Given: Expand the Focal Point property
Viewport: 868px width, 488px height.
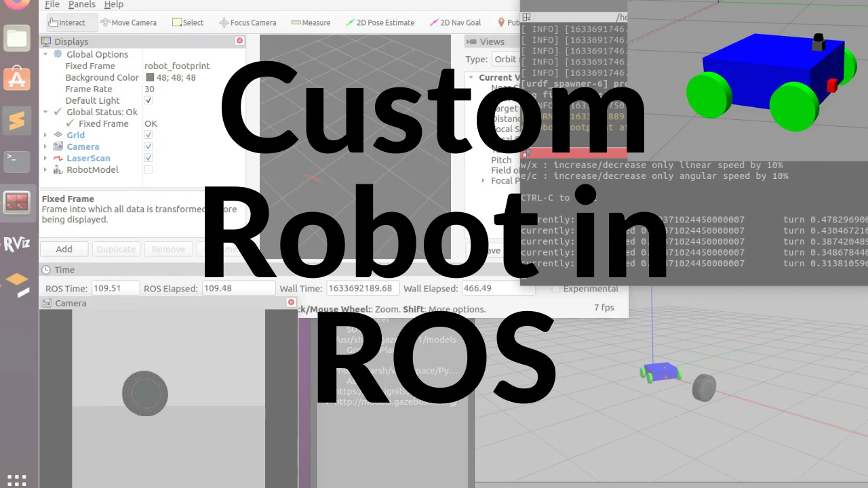Looking at the screenshot, I should tap(483, 180).
